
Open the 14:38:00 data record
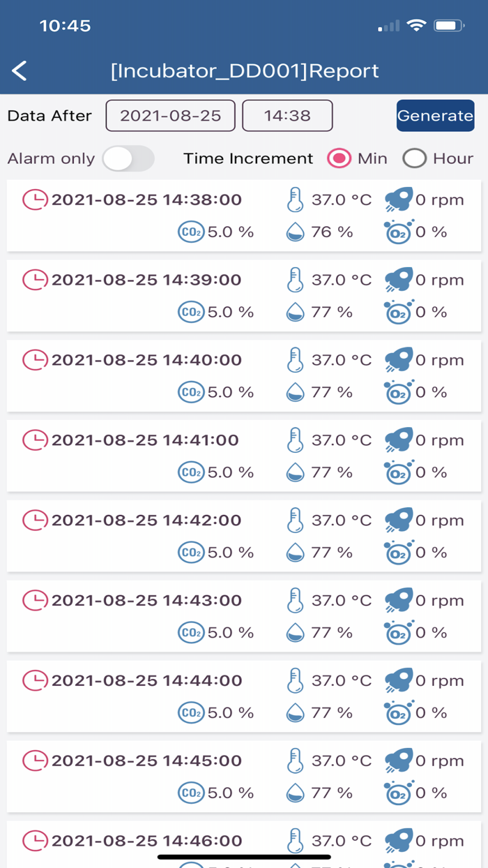pos(244,216)
